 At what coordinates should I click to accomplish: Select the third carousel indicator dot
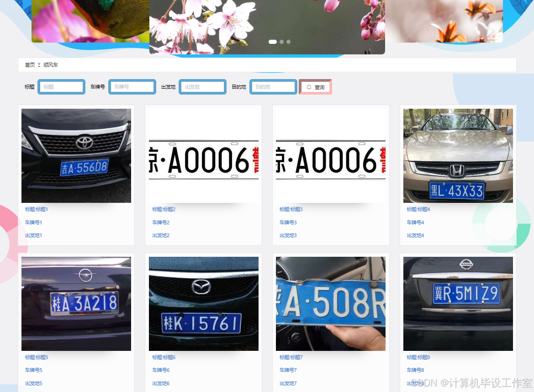(288, 42)
